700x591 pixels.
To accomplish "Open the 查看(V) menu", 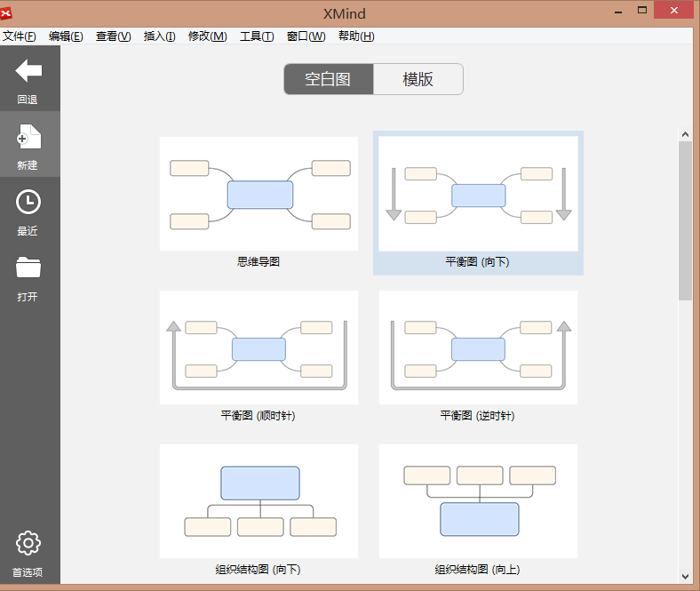I will point(114,36).
